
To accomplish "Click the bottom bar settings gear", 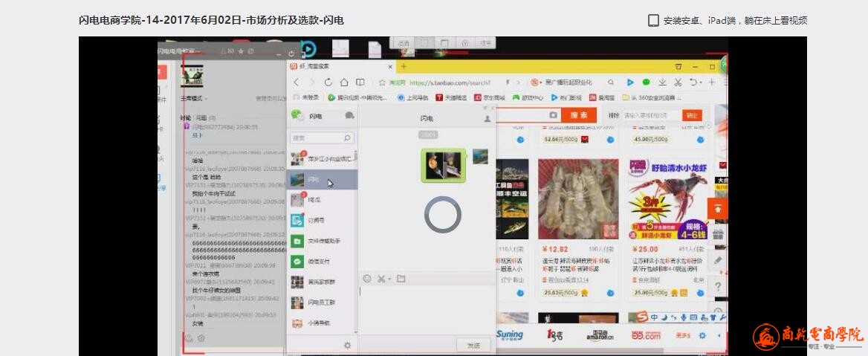I will 702,335.
